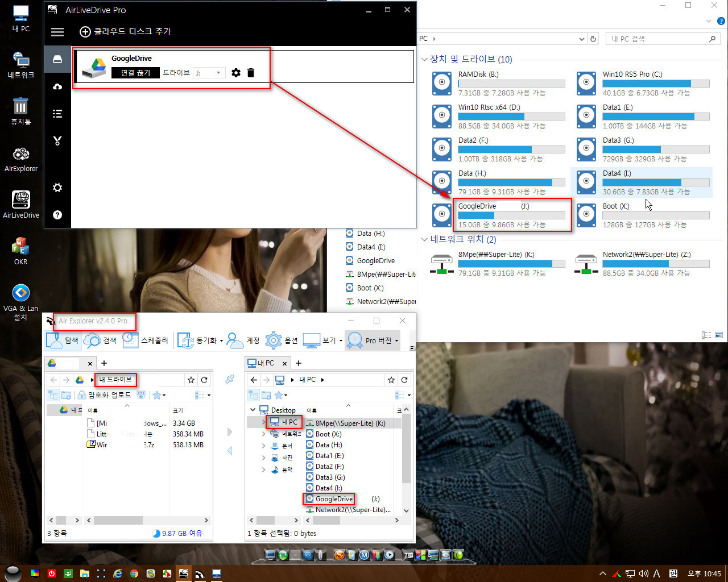Screen dimensions: 728x582
Task: Click the volume icon in system tray
Action: (x=643, y=573)
